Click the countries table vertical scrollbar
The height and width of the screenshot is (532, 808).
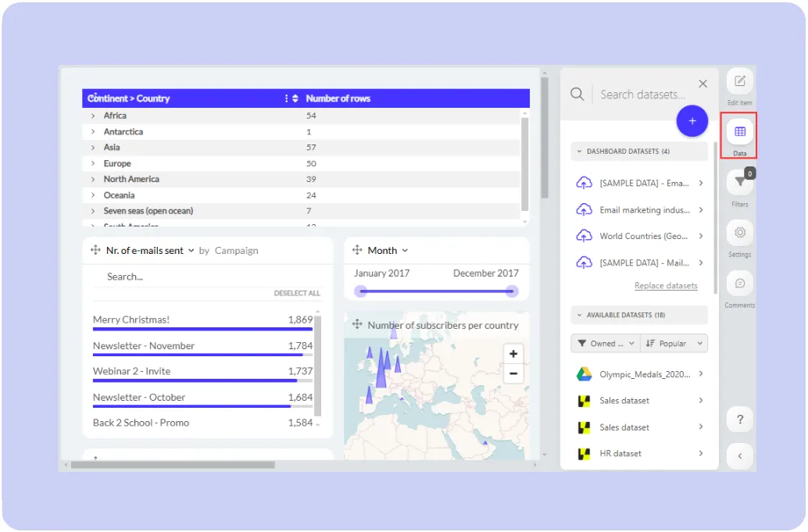524,164
